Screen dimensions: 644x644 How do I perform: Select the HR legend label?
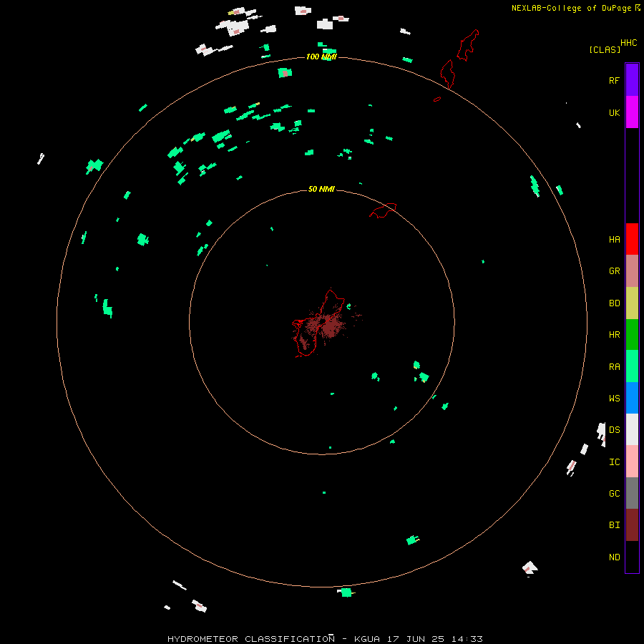point(614,335)
